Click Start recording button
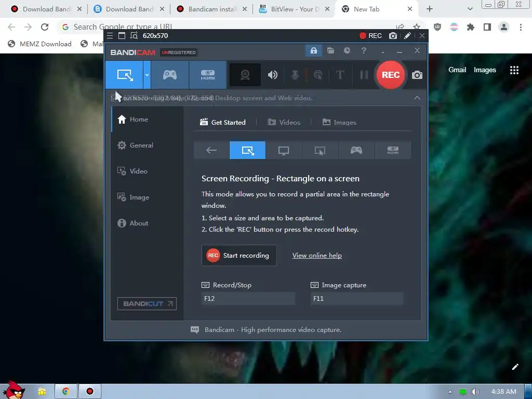The height and width of the screenshot is (399, 532). (239, 256)
